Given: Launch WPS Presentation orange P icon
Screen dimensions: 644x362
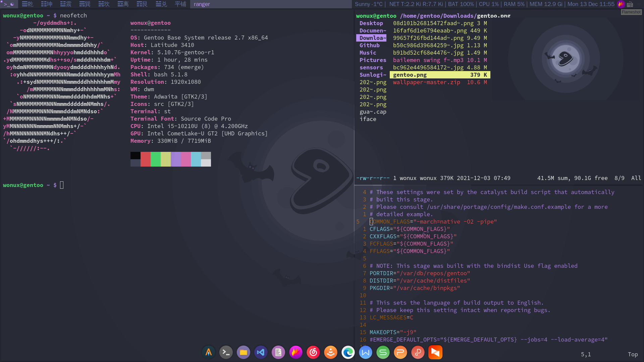Looking at the screenshot, I should pyautogui.click(x=400, y=352).
